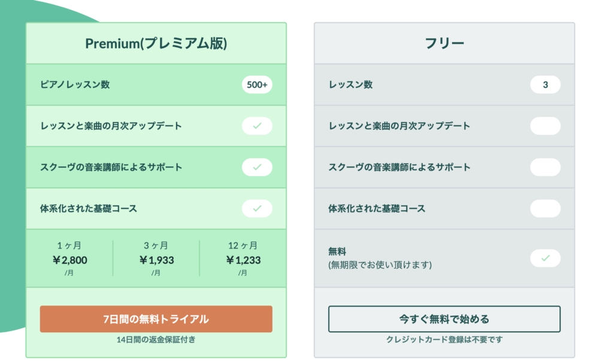The width and height of the screenshot is (599, 364).
Task: Select the 12ヶ月 ¥1,233 pricing option
Action: [x=243, y=259]
